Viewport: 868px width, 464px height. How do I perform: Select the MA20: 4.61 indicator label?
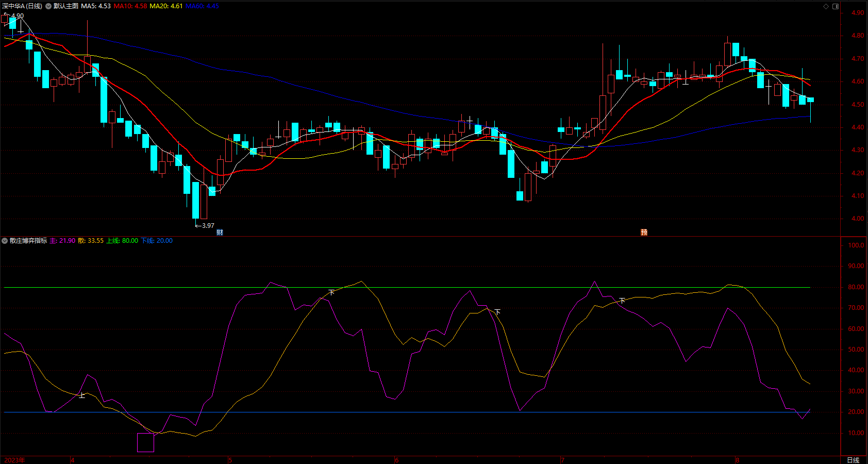[166, 6]
